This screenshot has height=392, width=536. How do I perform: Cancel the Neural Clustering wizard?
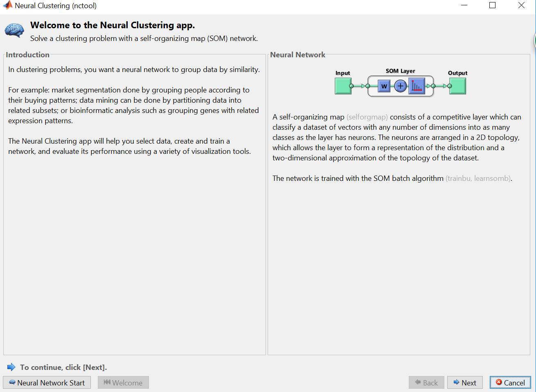pyautogui.click(x=510, y=383)
